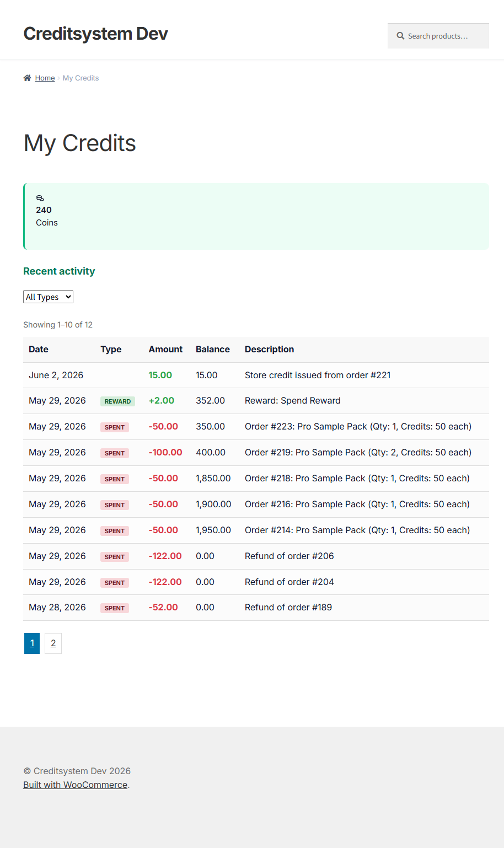Click 'Refund of order #204'
504x848 pixels.
point(289,582)
